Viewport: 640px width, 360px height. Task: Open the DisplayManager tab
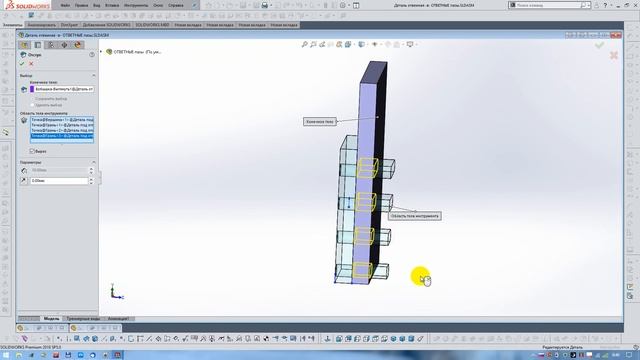tap(78, 45)
